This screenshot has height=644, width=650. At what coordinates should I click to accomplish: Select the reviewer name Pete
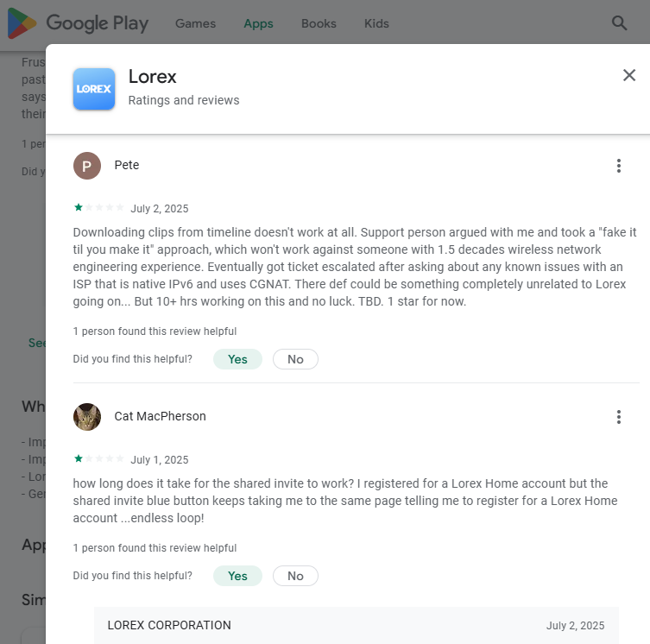pyautogui.click(x=127, y=165)
